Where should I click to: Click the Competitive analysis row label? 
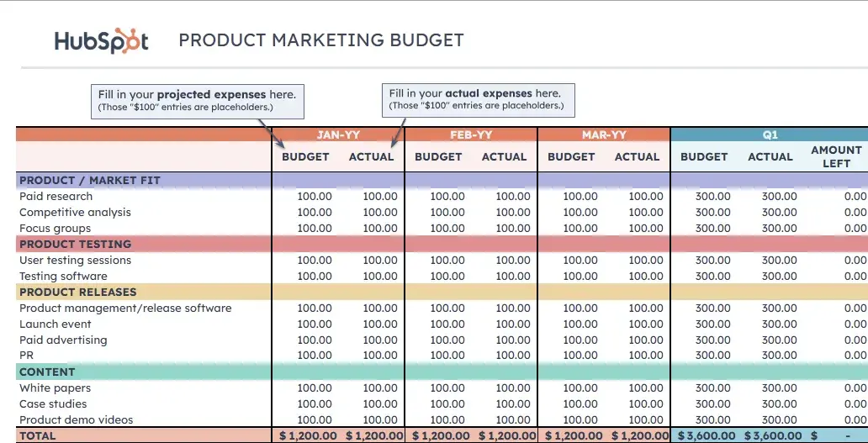click(75, 212)
